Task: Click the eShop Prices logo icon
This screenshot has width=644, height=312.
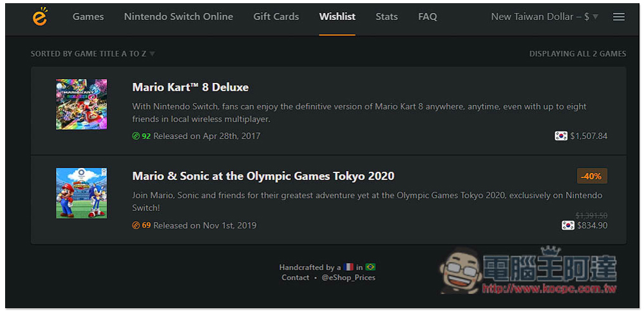Action: [40, 17]
